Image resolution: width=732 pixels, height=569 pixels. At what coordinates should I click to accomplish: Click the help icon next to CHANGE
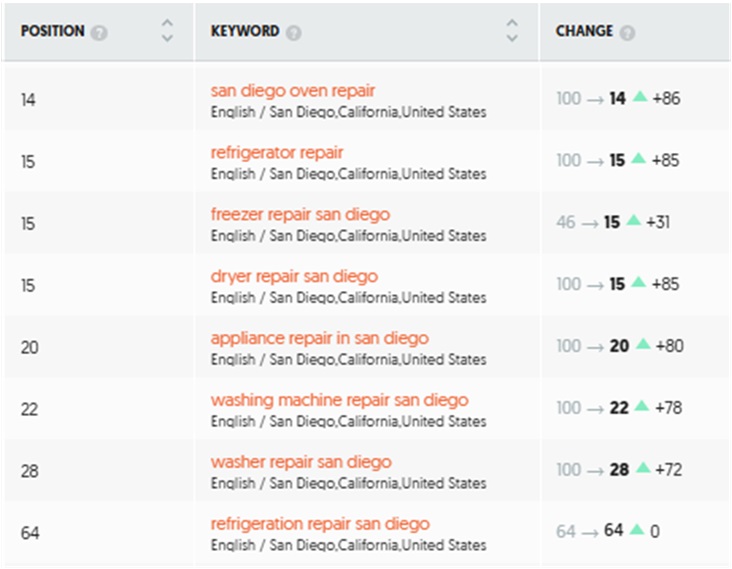pyautogui.click(x=627, y=32)
